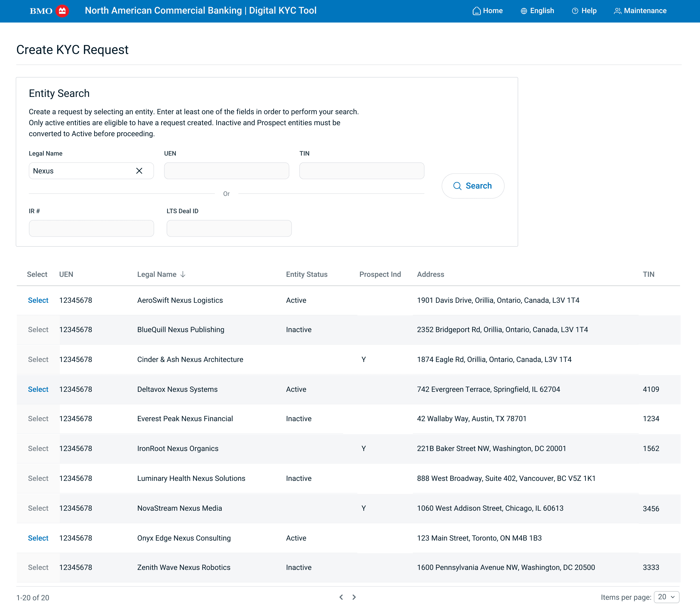The height and width of the screenshot is (616, 700).
Task: Open the Help menu item
Action: point(584,11)
